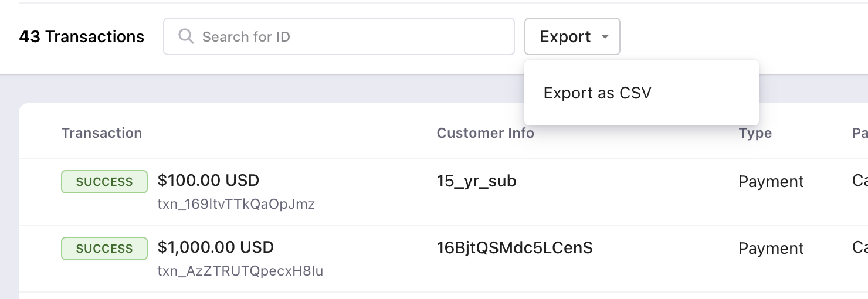Viewport: 868px width, 299px height.
Task: Click the Customer Info column header
Action: pos(485,133)
